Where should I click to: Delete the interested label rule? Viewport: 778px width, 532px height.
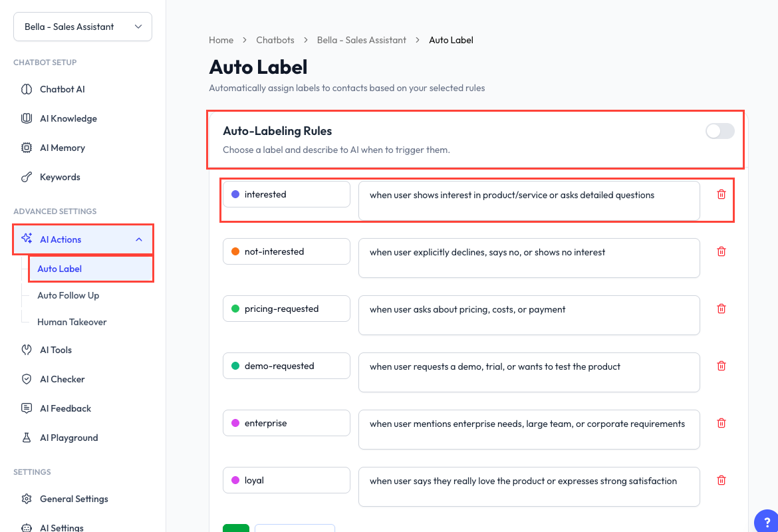pos(721,195)
